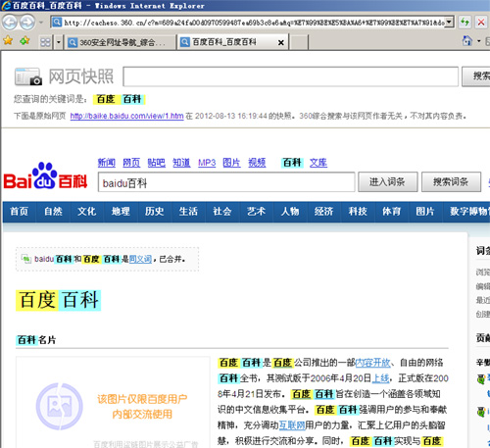Viewport: 490px width, 448px height.
Task: Select 地理 in the navigation bar
Action: point(121,212)
